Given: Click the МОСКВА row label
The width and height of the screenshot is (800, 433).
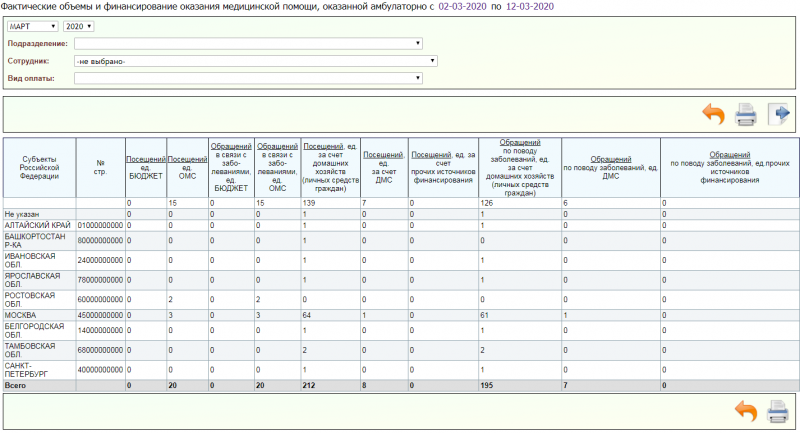Looking at the screenshot, I should point(22,314).
